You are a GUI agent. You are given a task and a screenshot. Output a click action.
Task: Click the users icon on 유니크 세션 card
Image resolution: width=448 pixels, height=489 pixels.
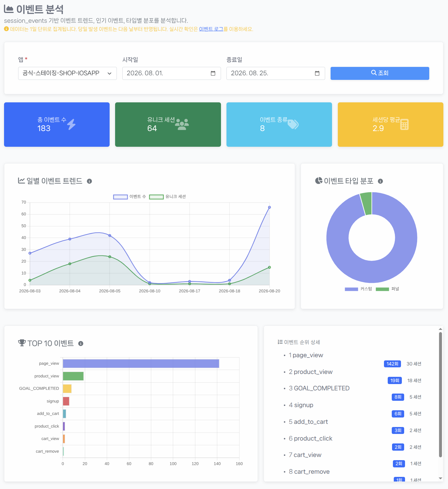pyautogui.click(x=182, y=124)
